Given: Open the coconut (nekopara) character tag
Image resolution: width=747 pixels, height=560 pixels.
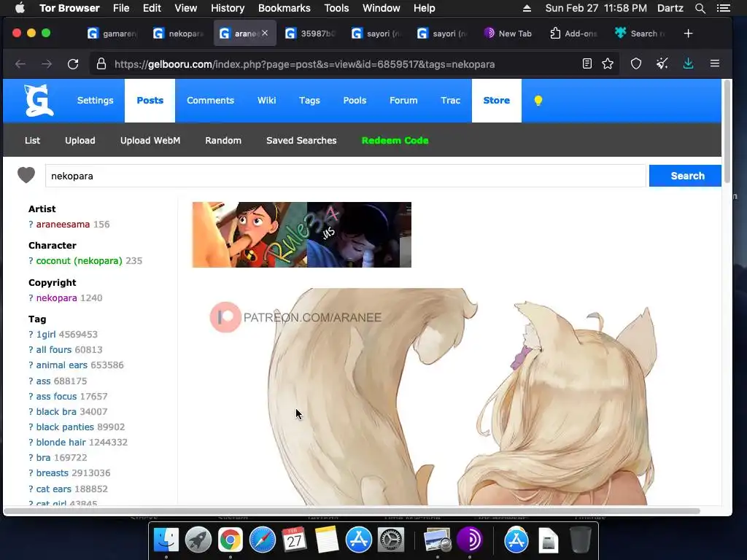Looking at the screenshot, I should coord(79,261).
